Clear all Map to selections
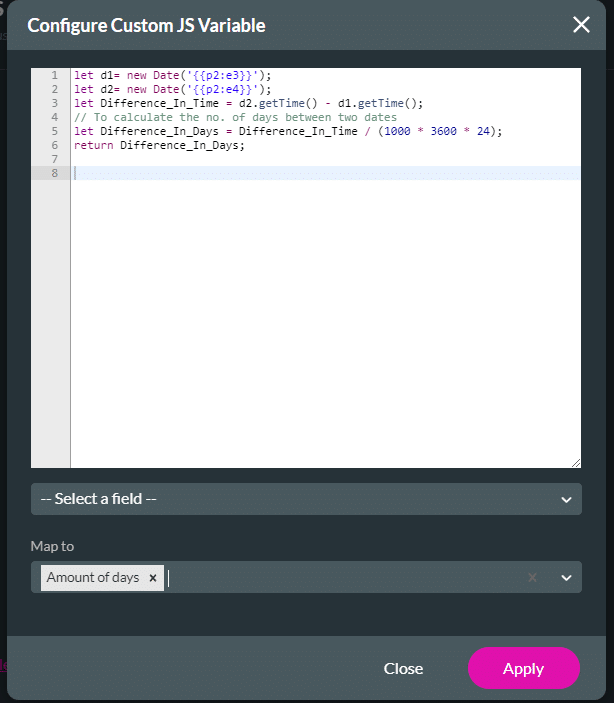The height and width of the screenshot is (703, 614). point(532,578)
